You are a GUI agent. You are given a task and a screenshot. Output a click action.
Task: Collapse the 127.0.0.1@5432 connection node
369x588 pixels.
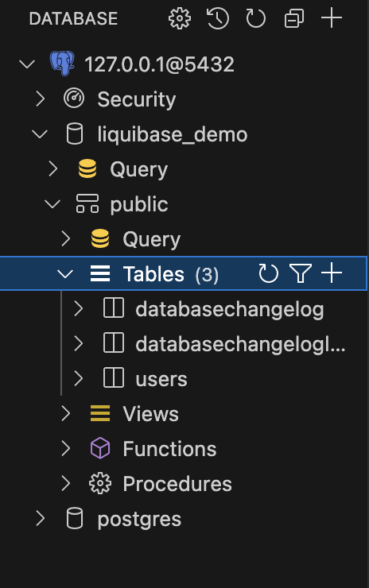27,64
